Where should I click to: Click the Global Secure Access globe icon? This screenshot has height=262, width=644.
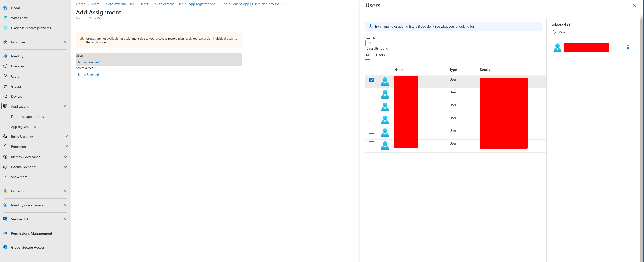point(5,247)
